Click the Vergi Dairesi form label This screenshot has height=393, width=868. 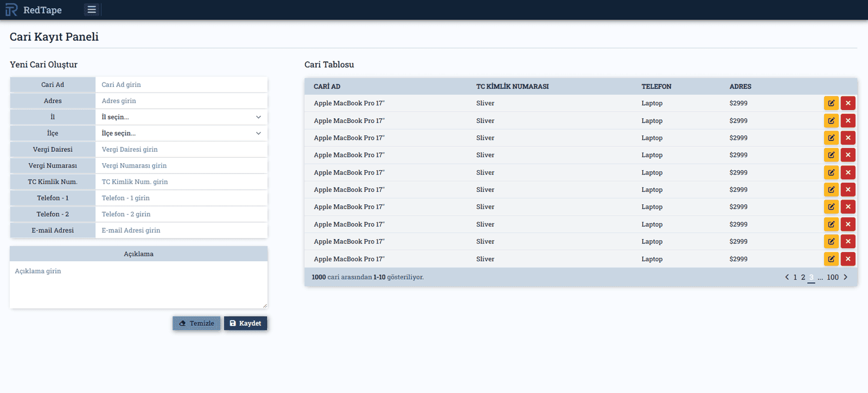click(x=53, y=150)
